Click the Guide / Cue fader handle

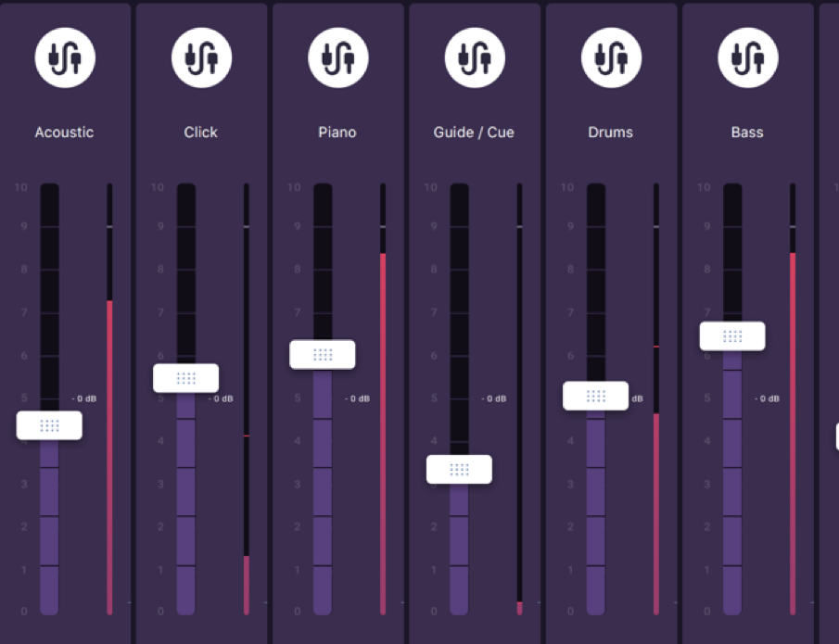click(459, 470)
